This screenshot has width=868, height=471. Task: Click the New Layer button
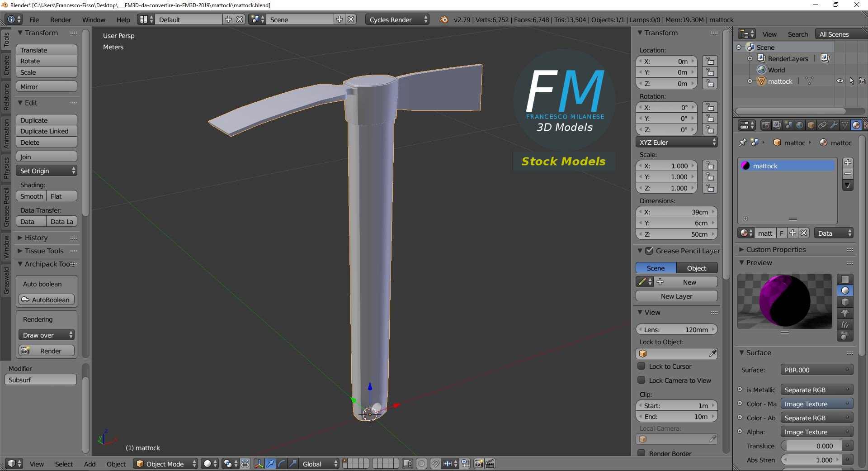676,296
